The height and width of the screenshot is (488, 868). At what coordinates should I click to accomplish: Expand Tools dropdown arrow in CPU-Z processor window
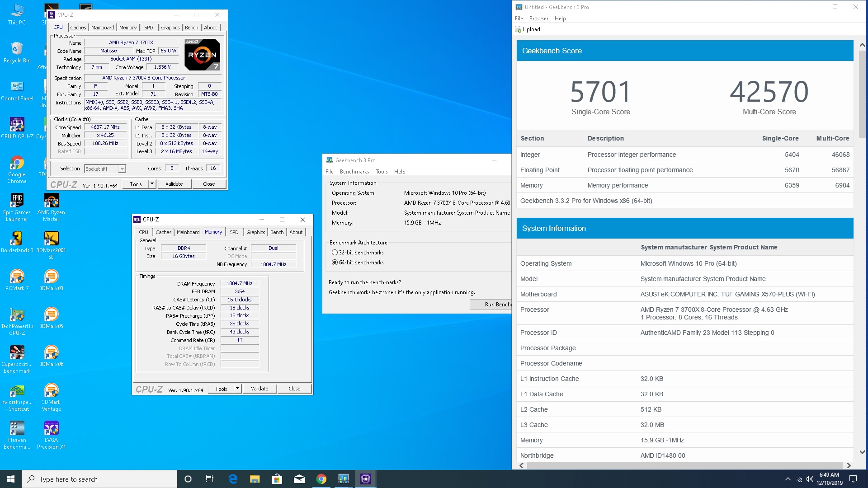[x=152, y=184]
